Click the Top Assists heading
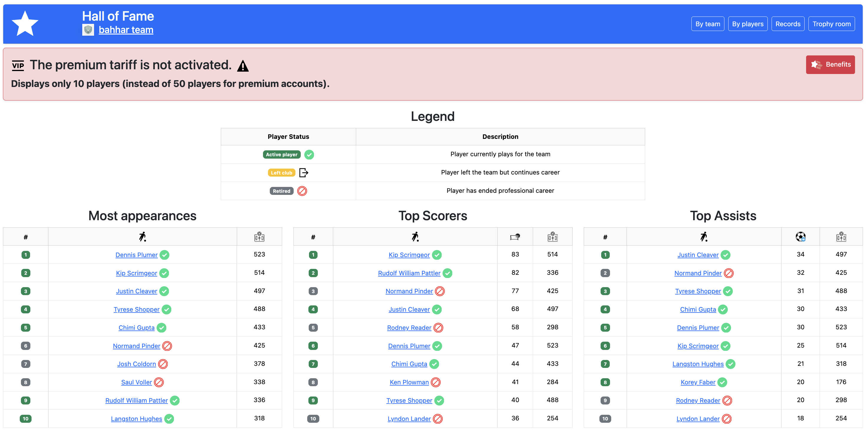The image size is (868, 431). [x=723, y=216]
